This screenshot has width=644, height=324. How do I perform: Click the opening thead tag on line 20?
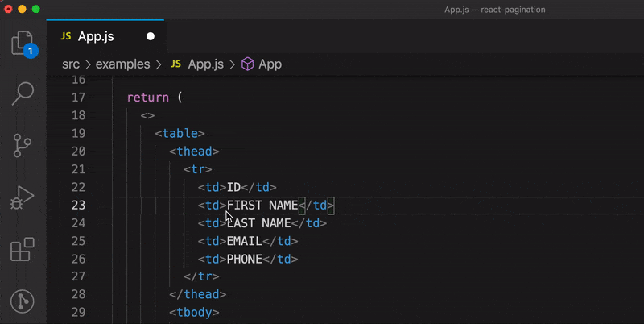point(194,152)
